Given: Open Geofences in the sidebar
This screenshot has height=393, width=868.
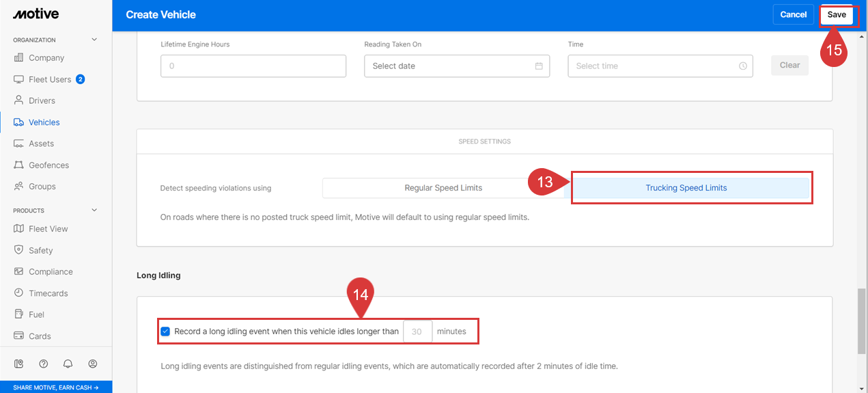Looking at the screenshot, I should click(48, 165).
